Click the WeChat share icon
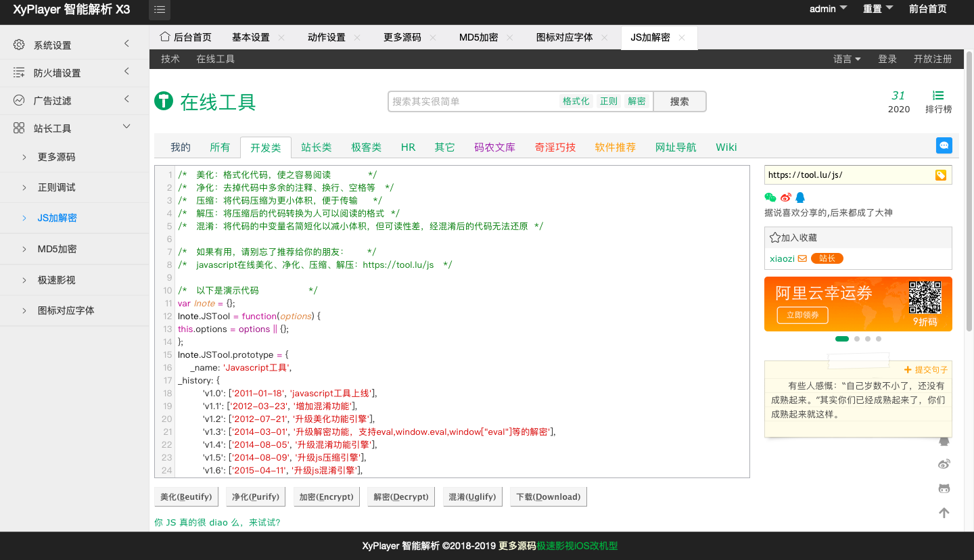 point(770,197)
